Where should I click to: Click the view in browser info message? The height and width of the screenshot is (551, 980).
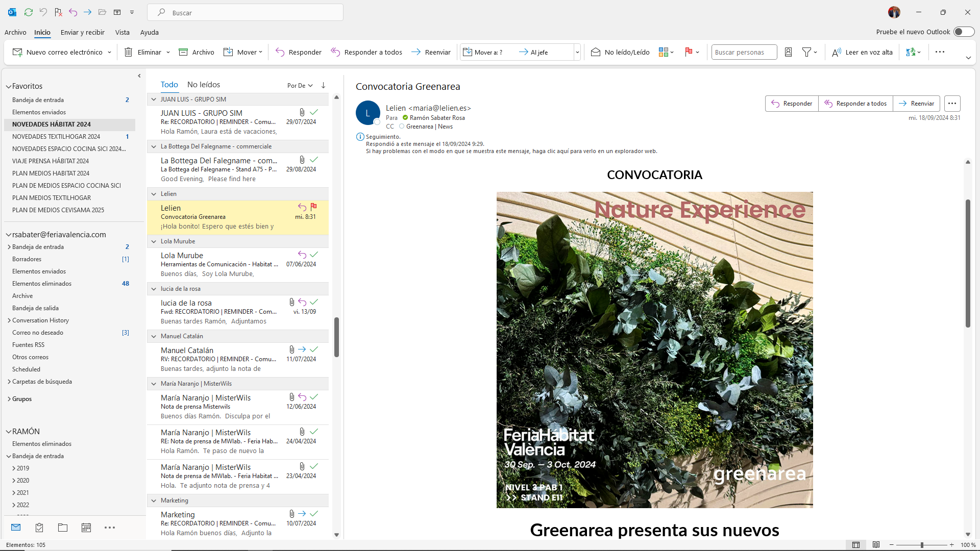(511, 151)
